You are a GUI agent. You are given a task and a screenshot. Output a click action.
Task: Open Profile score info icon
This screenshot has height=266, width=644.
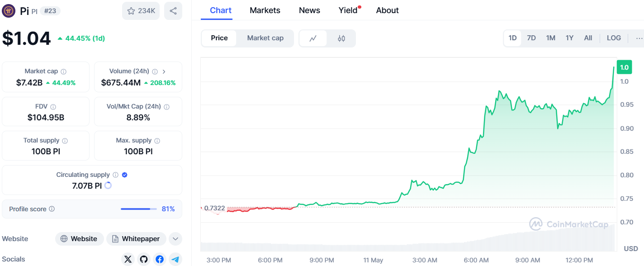(52, 209)
